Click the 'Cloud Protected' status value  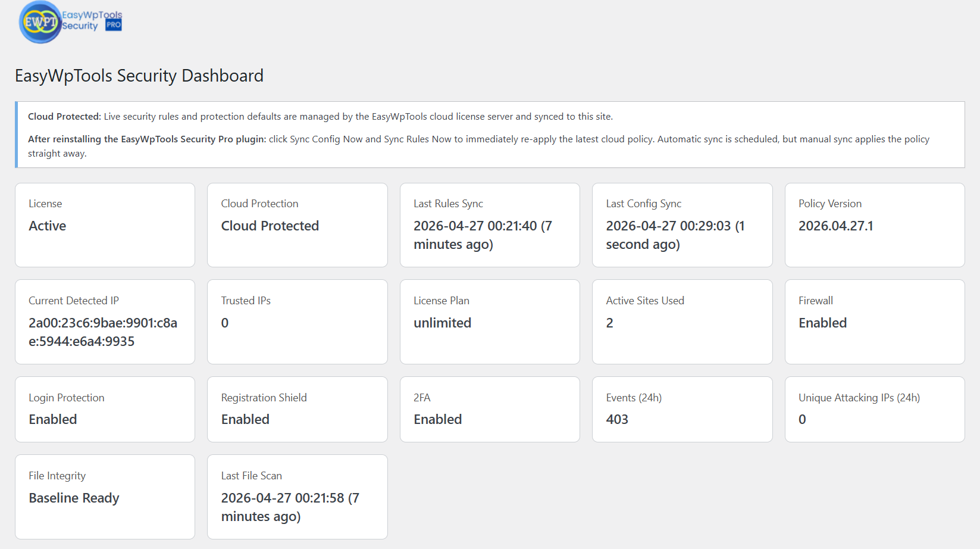click(x=270, y=226)
